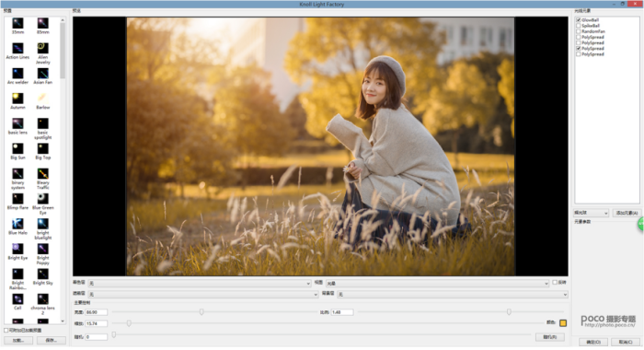Click the add element button
This screenshot has width=644, height=350.
627,213
